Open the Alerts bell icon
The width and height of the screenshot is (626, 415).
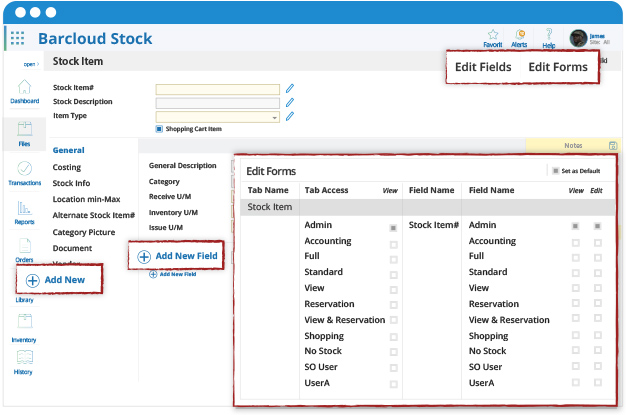click(x=519, y=34)
